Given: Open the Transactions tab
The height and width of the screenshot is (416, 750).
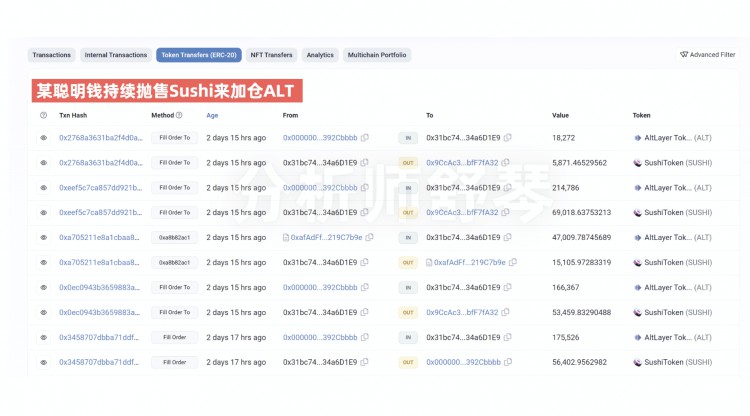Looking at the screenshot, I should pos(52,55).
